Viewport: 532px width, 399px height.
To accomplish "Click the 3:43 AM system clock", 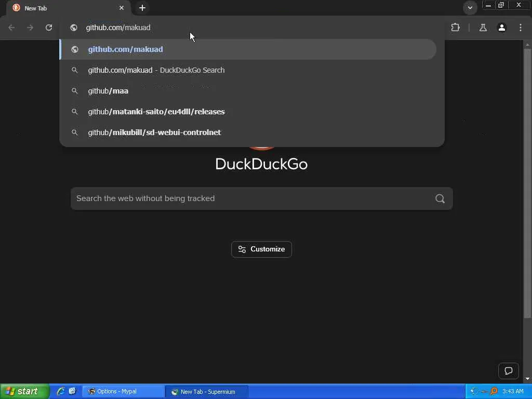I will tap(513, 392).
